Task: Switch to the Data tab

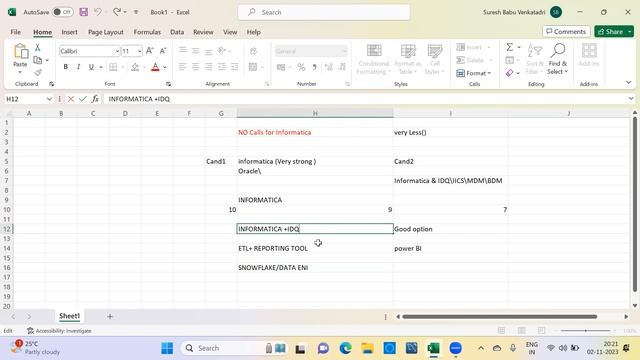Action: pyautogui.click(x=177, y=32)
